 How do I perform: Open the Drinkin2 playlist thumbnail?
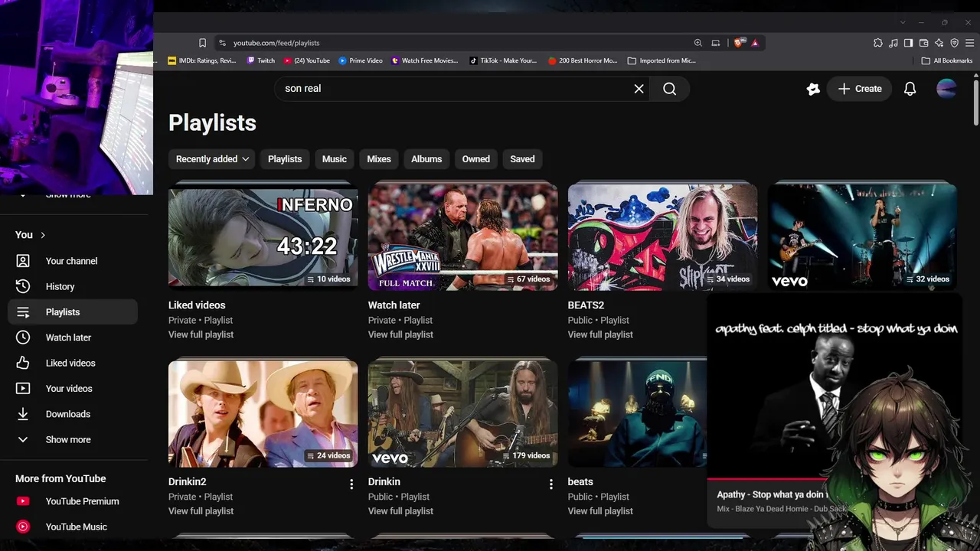(x=263, y=414)
